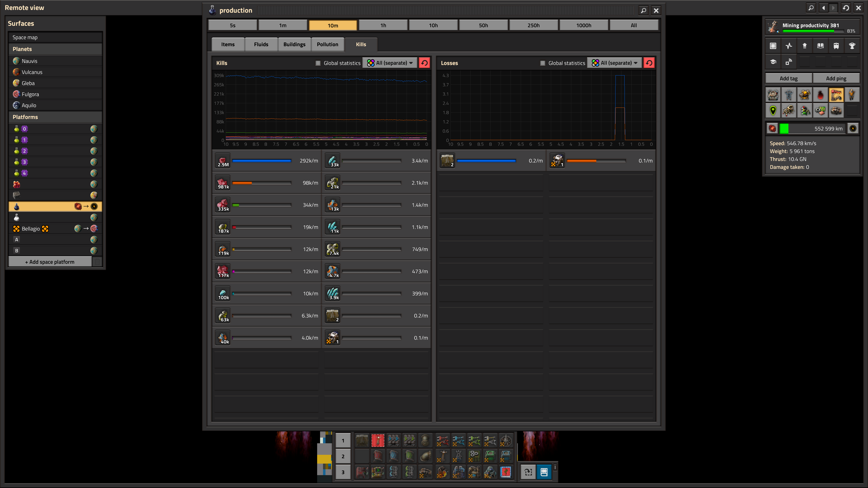Click the 981k kill entry icon

[223, 183]
